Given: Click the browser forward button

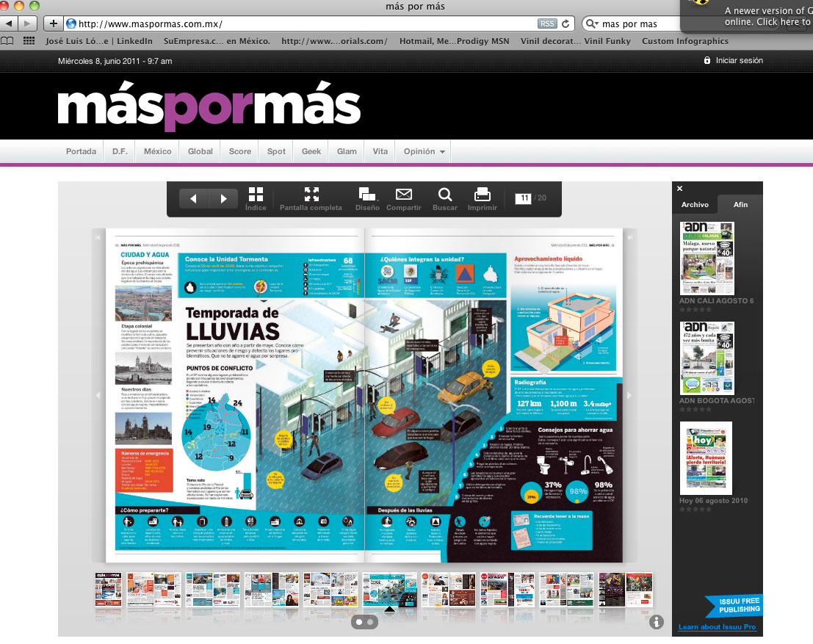Looking at the screenshot, I should pyautogui.click(x=27, y=23).
